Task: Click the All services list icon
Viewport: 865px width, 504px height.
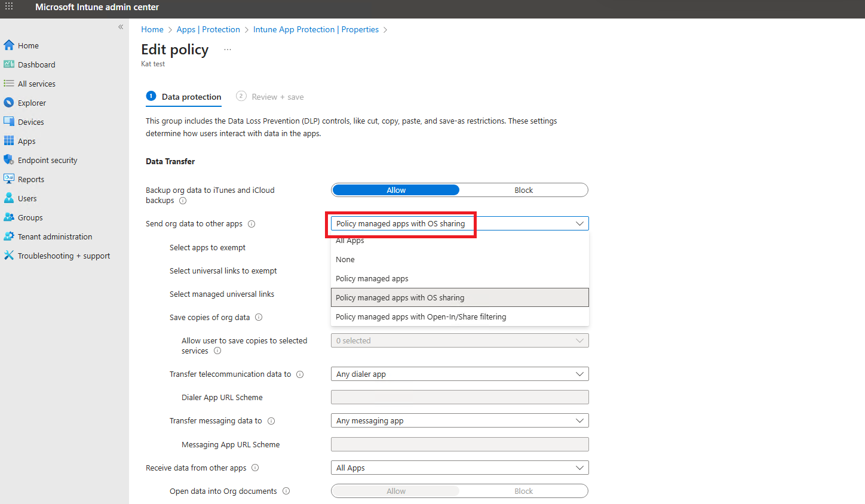Action: point(9,83)
